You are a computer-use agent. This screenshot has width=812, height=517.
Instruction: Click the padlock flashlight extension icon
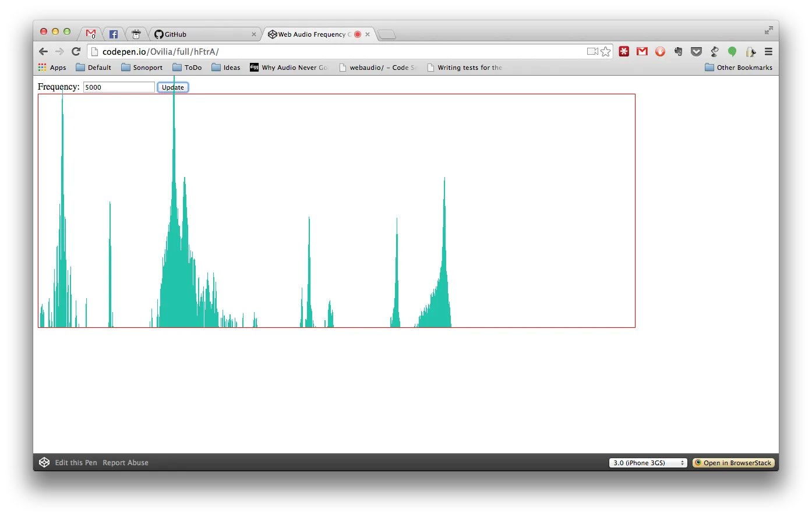pos(751,51)
